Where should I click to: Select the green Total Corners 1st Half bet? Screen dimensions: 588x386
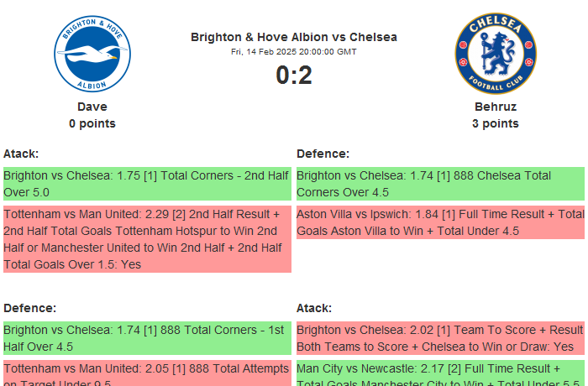(147, 338)
